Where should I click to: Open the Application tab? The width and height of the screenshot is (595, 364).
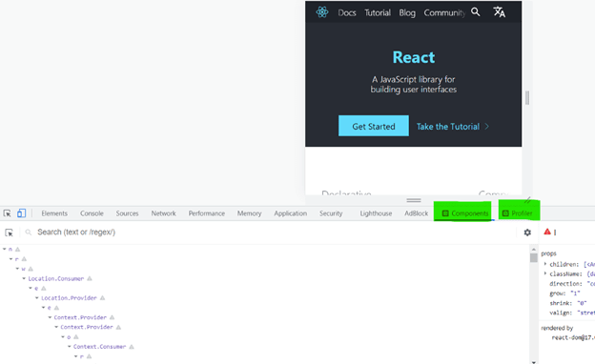pyautogui.click(x=290, y=213)
